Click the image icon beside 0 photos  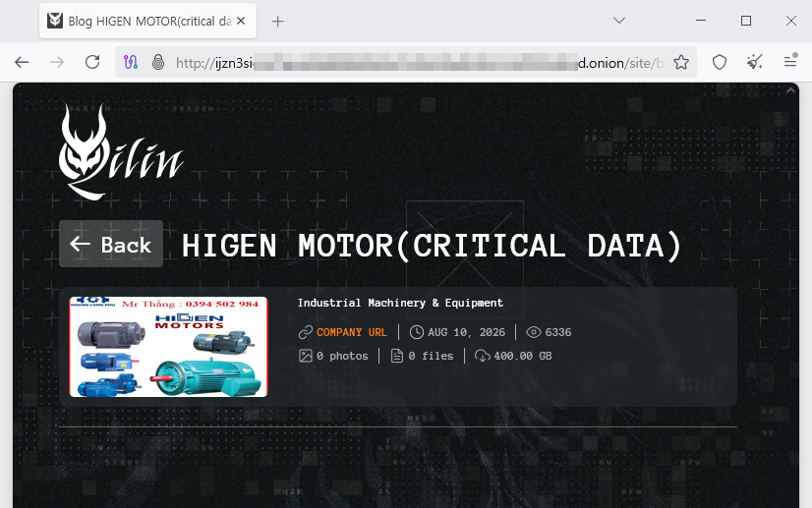(306, 356)
